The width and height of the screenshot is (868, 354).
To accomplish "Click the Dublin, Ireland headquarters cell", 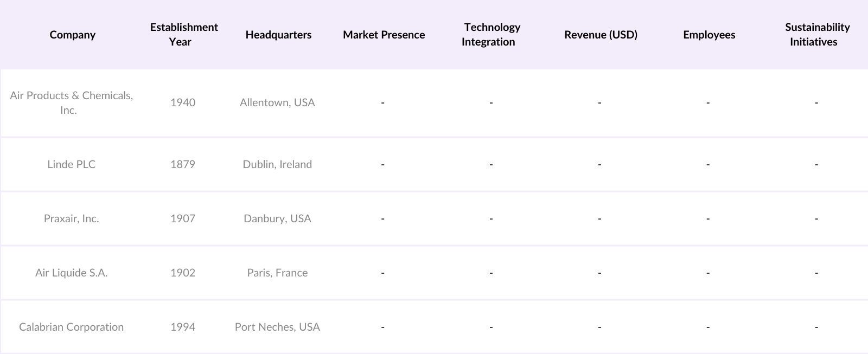I will pyautogui.click(x=277, y=164).
